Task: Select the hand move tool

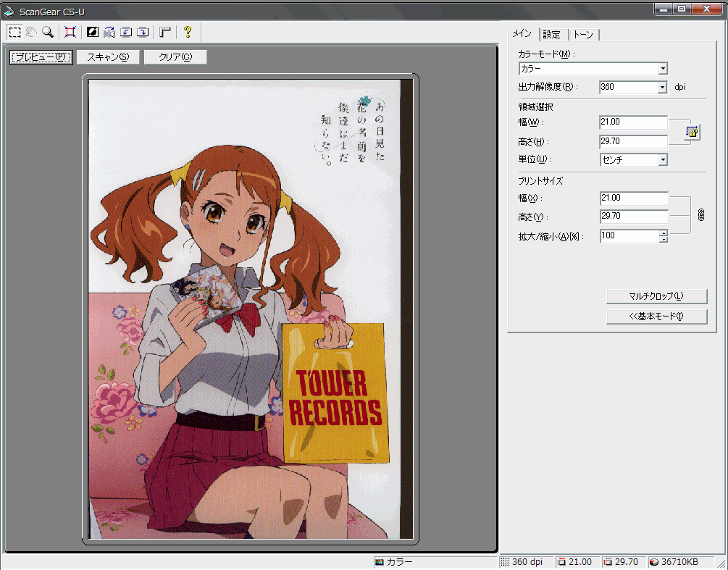Action: tap(32, 32)
